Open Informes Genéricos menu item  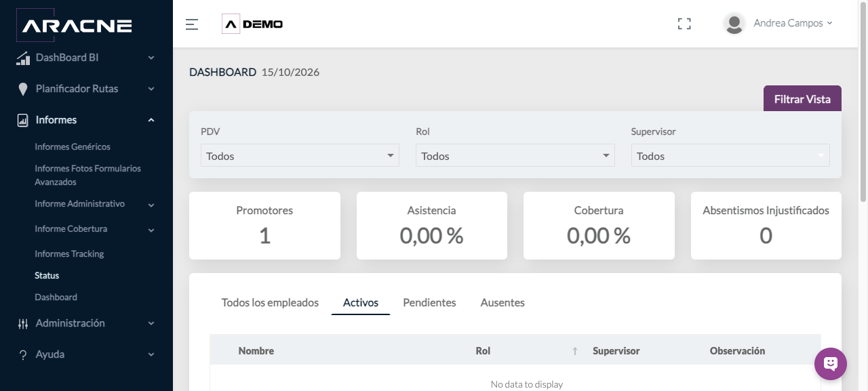pos(73,146)
